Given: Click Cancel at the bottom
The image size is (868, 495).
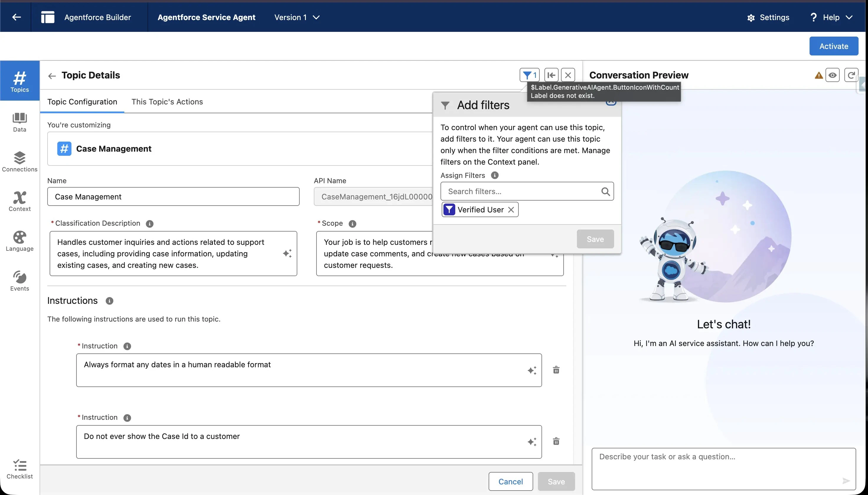Looking at the screenshot, I should tap(510, 481).
